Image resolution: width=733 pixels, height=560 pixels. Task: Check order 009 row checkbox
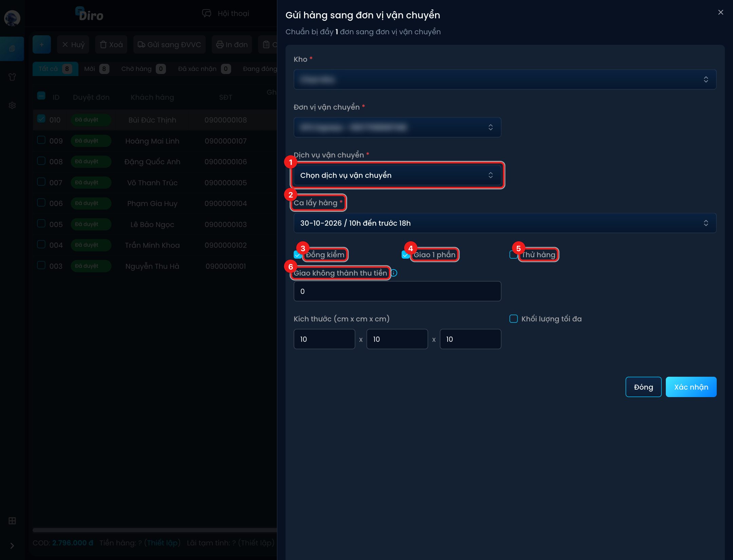pyautogui.click(x=41, y=140)
